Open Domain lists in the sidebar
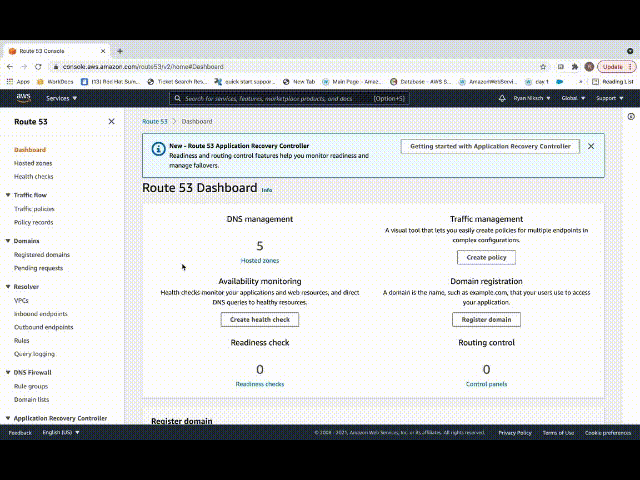 click(x=31, y=400)
